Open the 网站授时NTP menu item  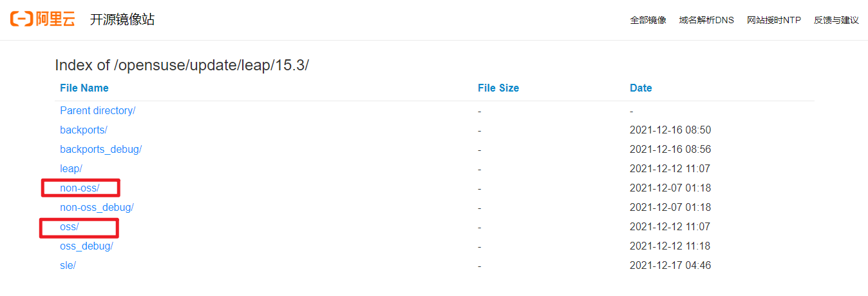pyautogui.click(x=774, y=20)
